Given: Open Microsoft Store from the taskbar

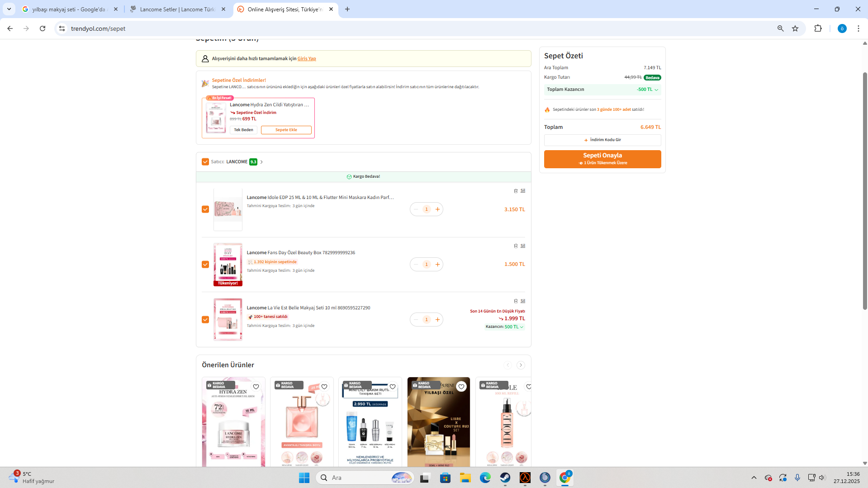Looking at the screenshot, I should coord(446,478).
